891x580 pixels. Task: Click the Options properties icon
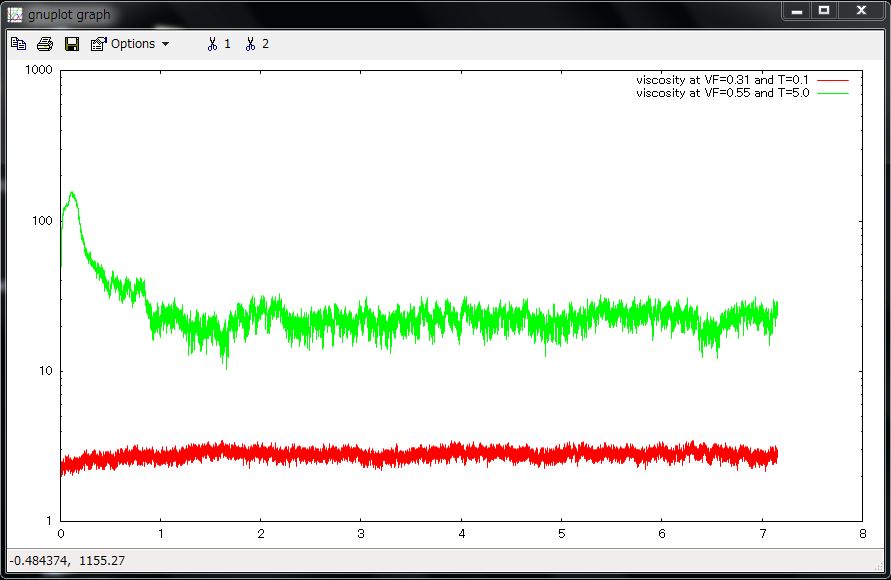(x=98, y=44)
